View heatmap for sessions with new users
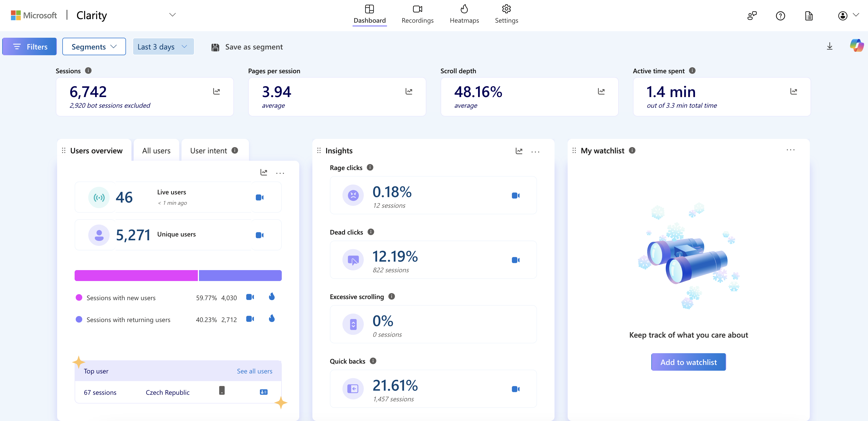 click(x=272, y=297)
